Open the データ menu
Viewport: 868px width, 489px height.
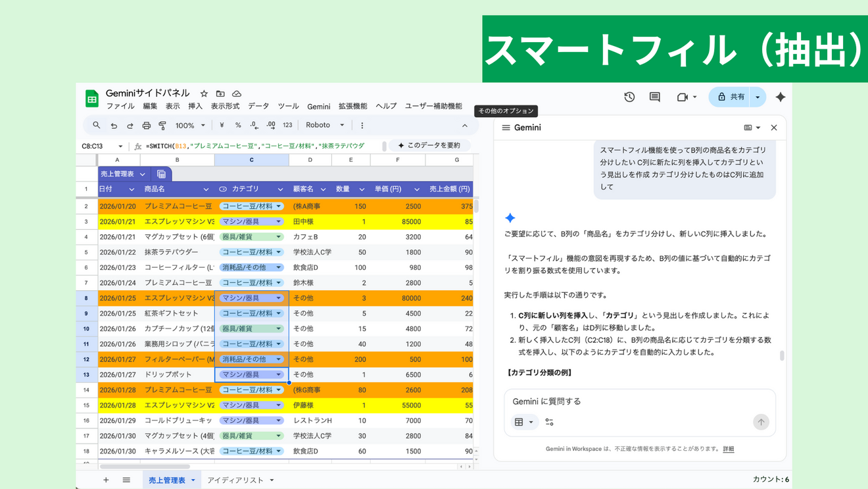pos(258,106)
